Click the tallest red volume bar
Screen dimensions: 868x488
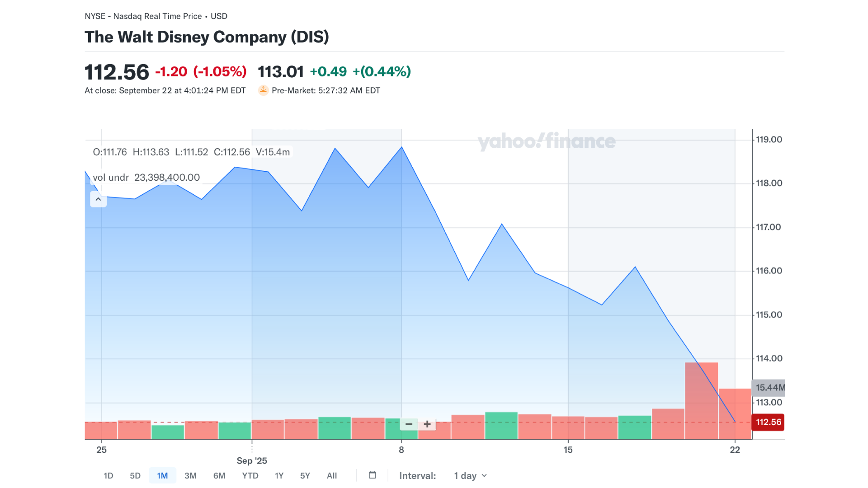(x=702, y=401)
